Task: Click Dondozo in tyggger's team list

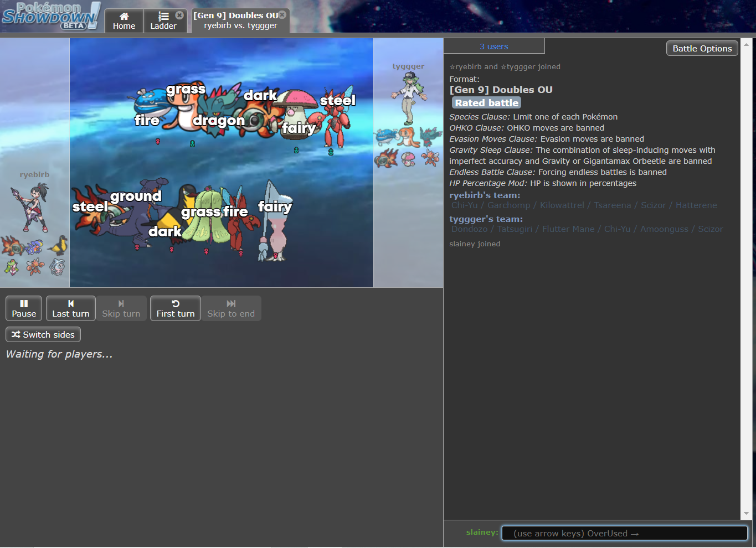Action: pyautogui.click(x=470, y=229)
